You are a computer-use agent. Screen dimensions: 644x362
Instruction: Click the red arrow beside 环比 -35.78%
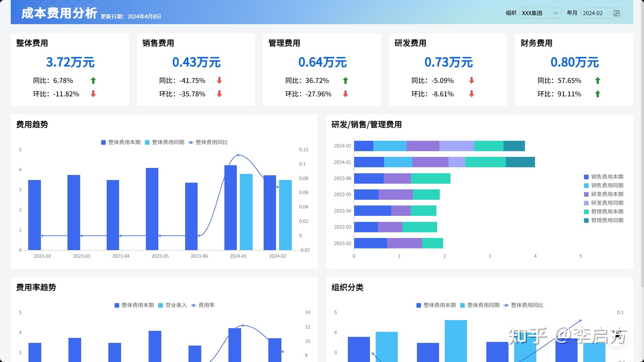tap(219, 94)
